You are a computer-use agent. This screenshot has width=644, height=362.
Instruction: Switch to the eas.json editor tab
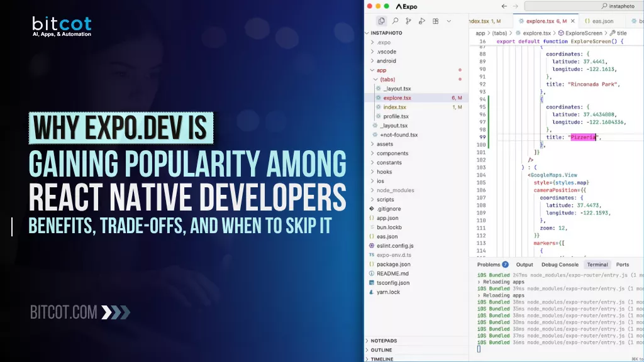[x=598, y=21]
